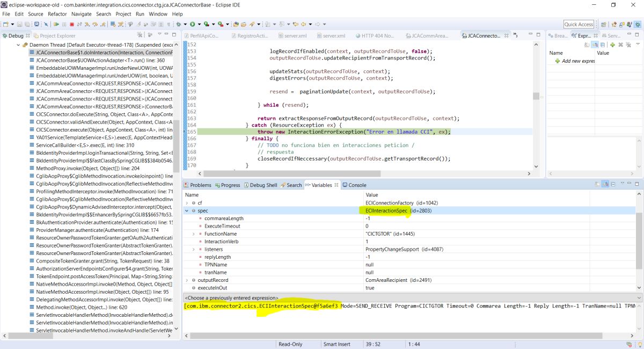Expand the FunctionName variable node
The height and width of the screenshot is (349, 644).
(x=194, y=234)
